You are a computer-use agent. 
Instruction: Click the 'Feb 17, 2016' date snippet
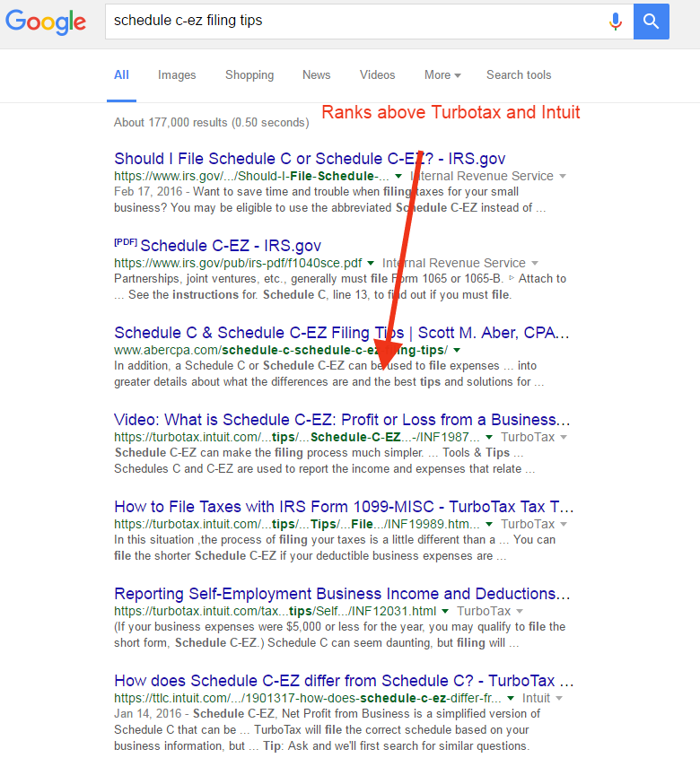(148, 191)
